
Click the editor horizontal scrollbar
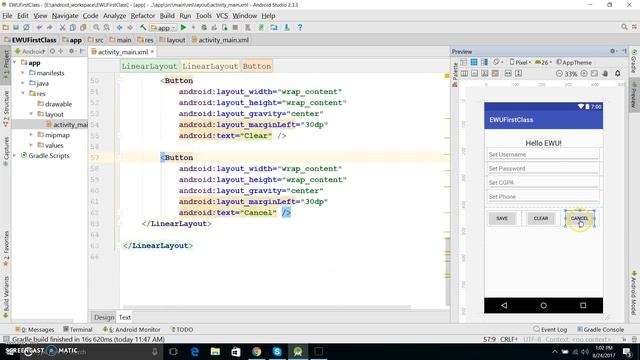pyautogui.click(x=267, y=307)
